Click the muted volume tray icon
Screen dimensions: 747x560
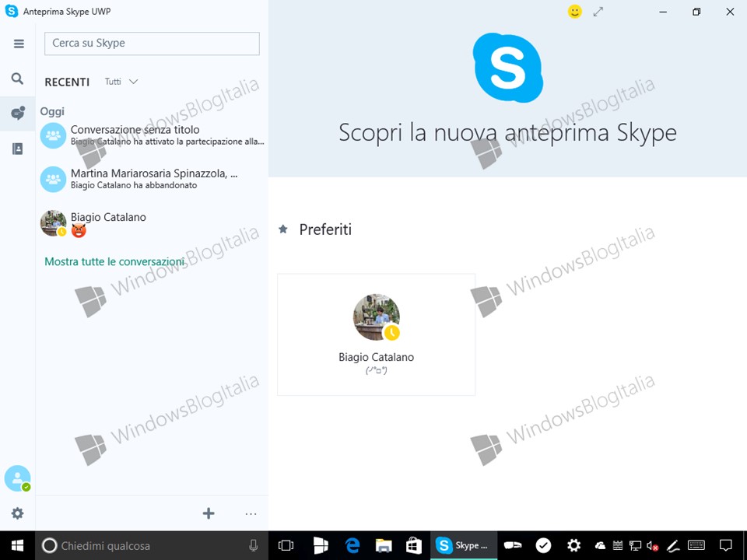652,546
